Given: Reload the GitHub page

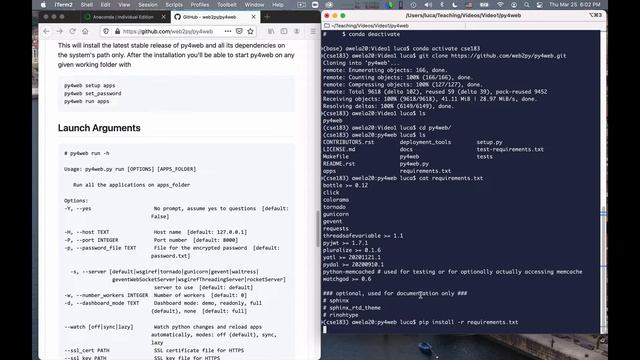Looking at the screenshot, I should (x=72, y=31).
